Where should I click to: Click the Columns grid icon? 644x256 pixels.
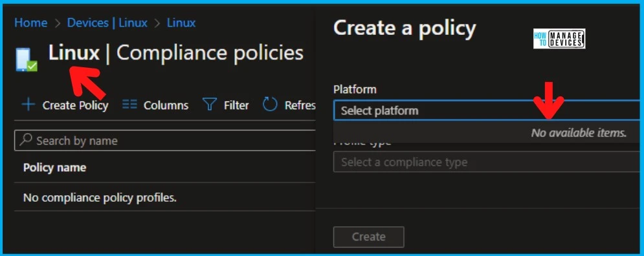pyautogui.click(x=129, y=105)
